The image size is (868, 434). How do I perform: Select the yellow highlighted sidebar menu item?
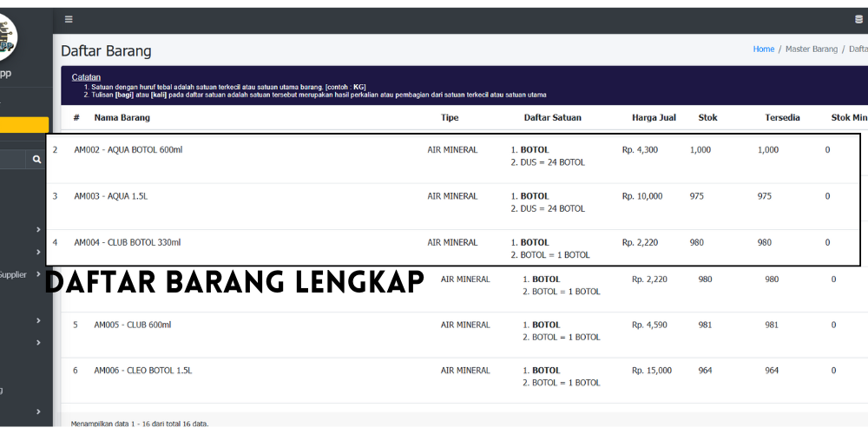pos(23,125)
